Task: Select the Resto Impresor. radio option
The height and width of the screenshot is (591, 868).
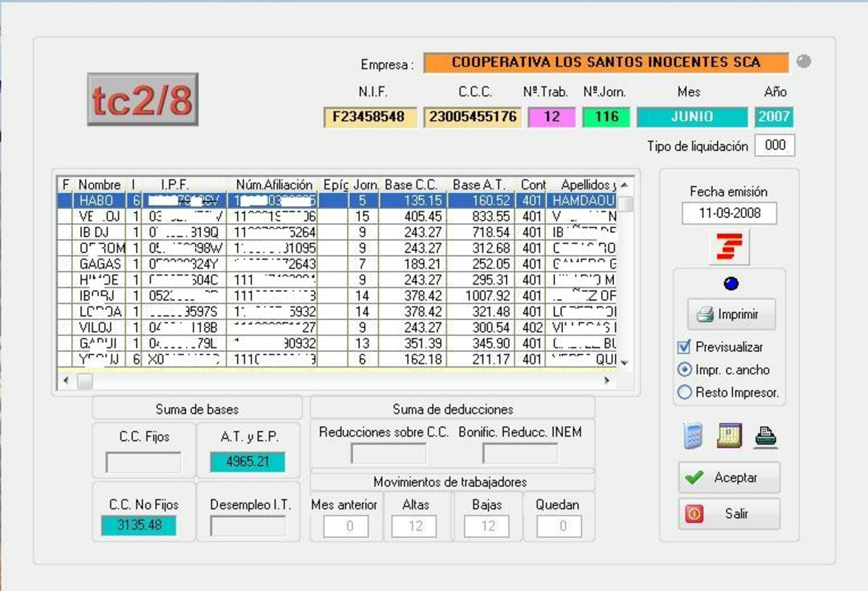Action: (x=685, y=392)
